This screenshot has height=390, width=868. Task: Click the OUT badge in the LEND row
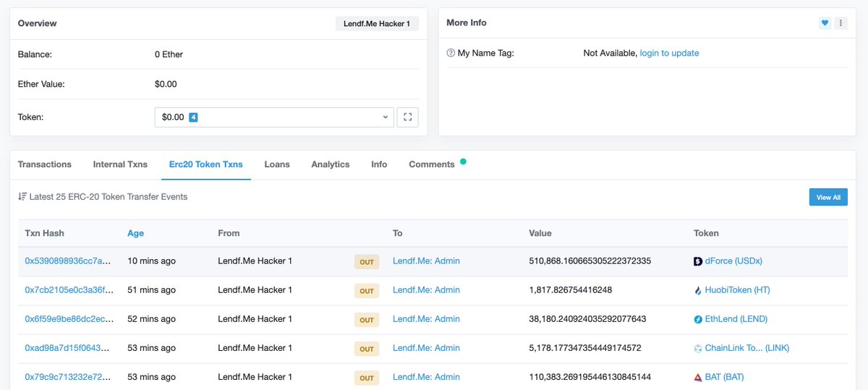coord(367,319)
